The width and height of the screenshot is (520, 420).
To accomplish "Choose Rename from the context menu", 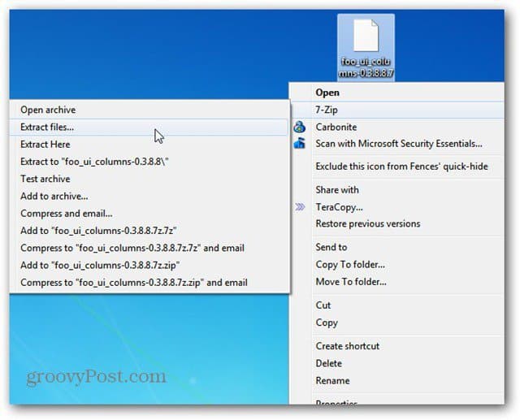I will pyautogui.click(x=397, y=380).
